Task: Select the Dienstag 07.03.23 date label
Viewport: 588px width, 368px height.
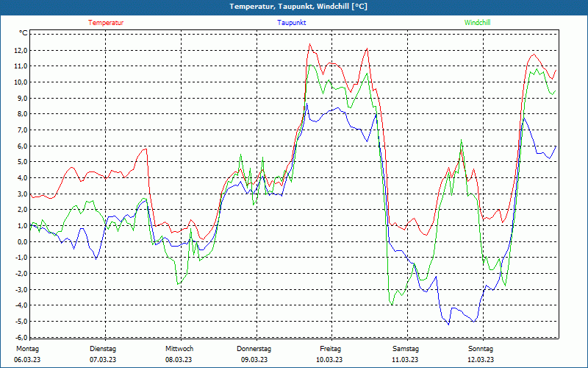Action: 103,354
